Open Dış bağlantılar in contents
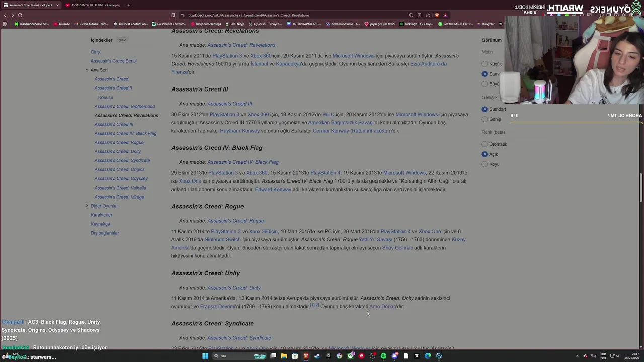 click(x=105, y=233)
